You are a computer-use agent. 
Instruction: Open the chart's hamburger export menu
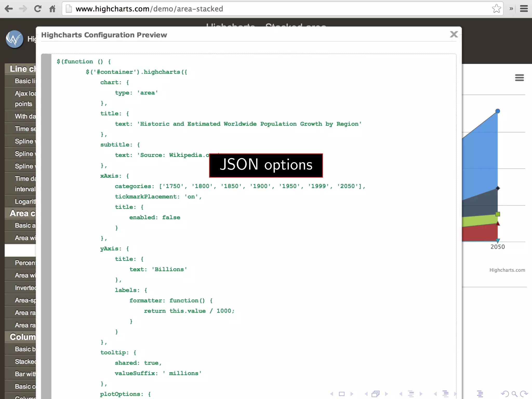tap(519, 78)
